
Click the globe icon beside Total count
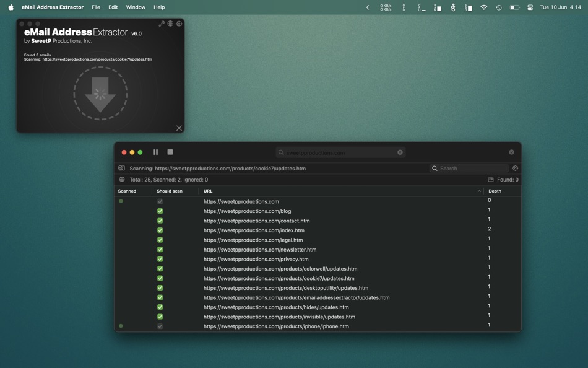[122, 180]
